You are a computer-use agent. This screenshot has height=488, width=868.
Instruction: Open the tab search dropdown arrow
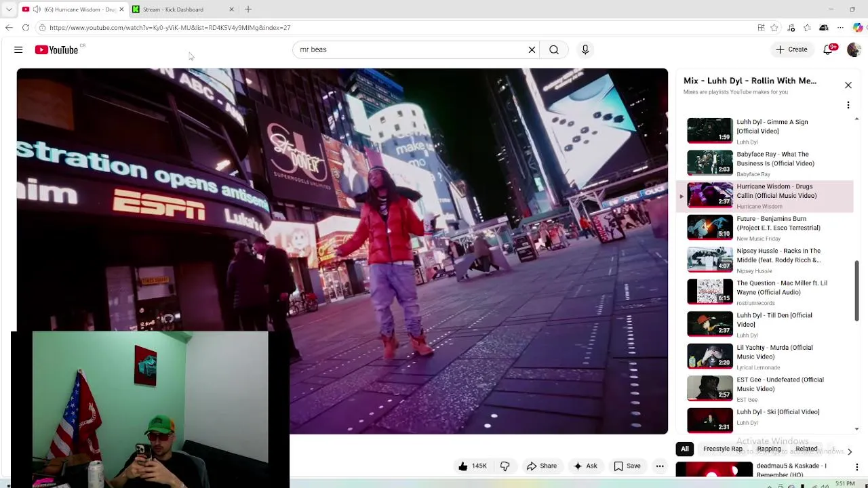pos(9,9)
